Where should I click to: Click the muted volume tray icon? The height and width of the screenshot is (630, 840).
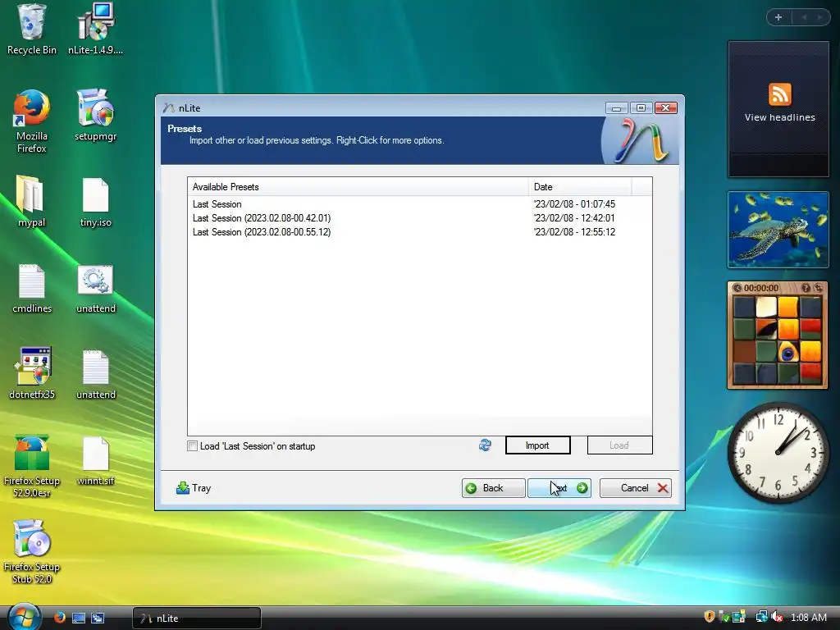tap(777, 617)
